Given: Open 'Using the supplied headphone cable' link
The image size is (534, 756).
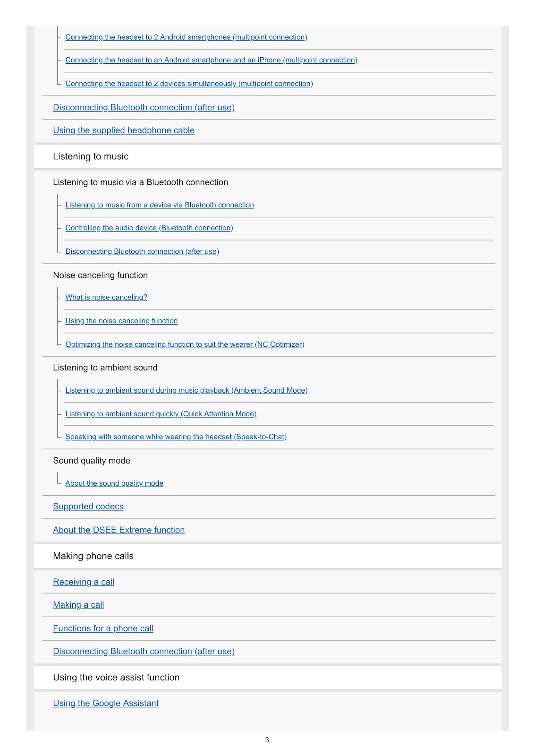Looking at the screenshot, I should coord(124,130).
